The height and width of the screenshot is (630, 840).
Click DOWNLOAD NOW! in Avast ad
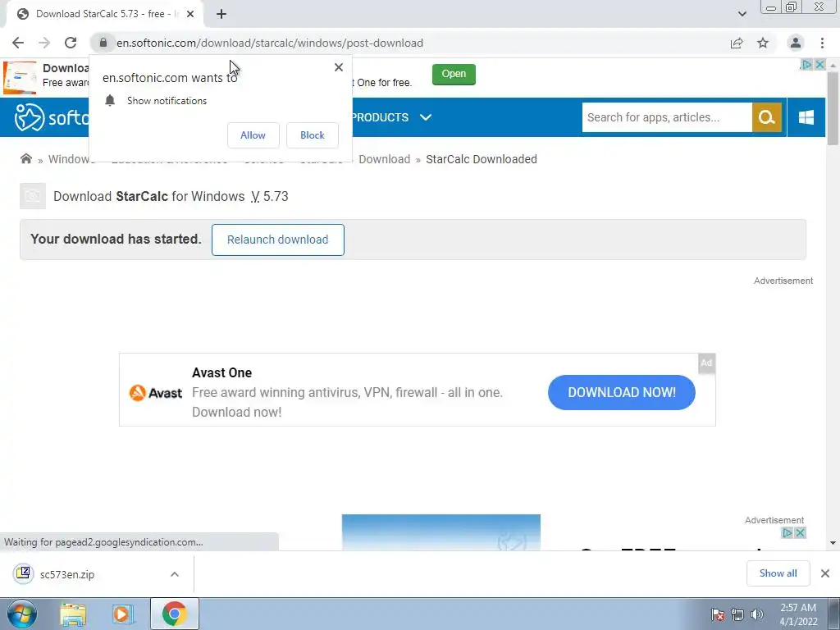(x=622, y=392)
